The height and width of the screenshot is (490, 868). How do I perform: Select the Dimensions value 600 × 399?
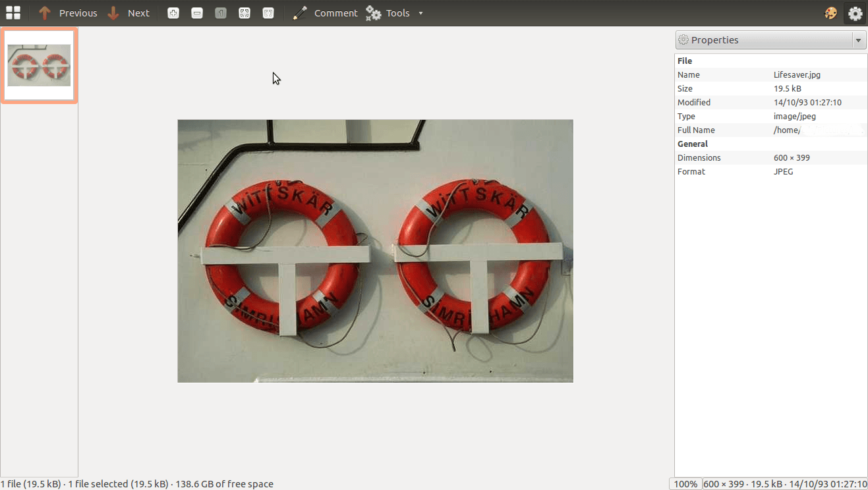pos(792,158)
